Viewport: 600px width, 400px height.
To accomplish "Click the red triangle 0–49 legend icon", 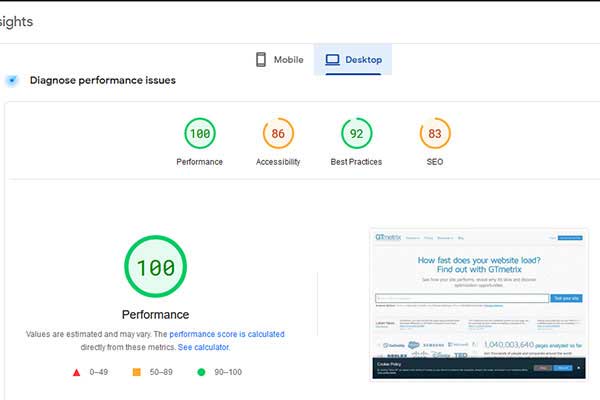I will [x=77, y=372].
